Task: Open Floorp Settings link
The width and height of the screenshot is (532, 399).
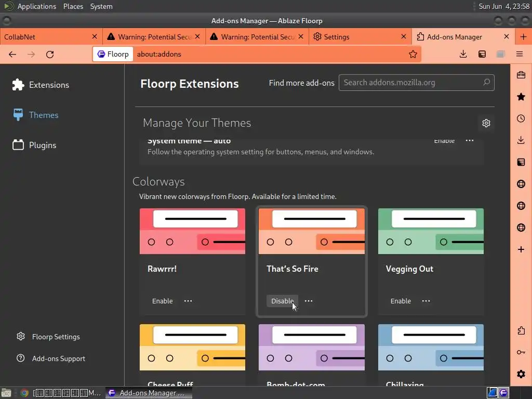Action: tap(48, 337)
